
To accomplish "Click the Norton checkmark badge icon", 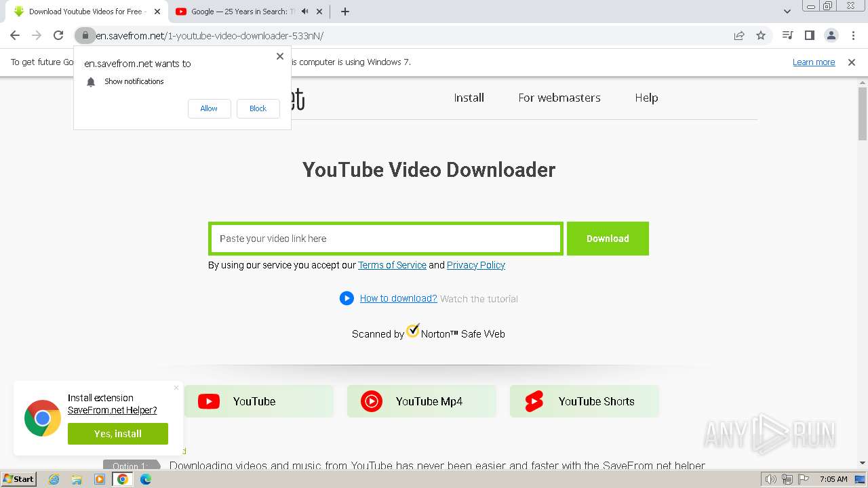I will pyautogui.click(x=413, y=331).
